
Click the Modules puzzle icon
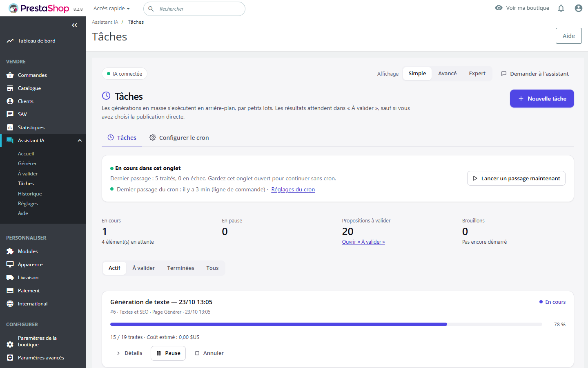(x=10, y=251)
